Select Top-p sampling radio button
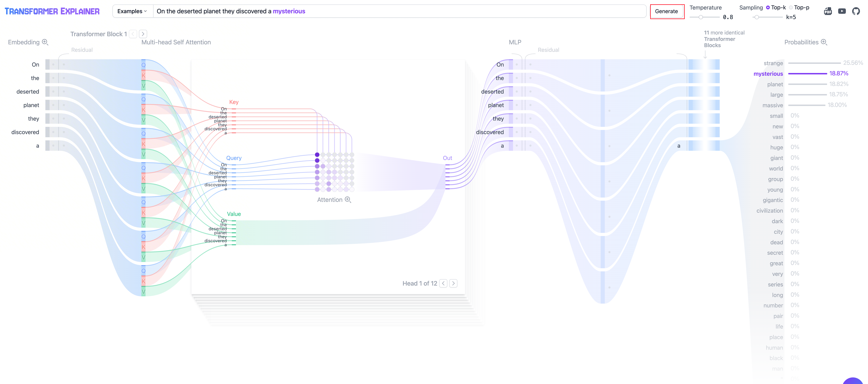 point(791,7)
